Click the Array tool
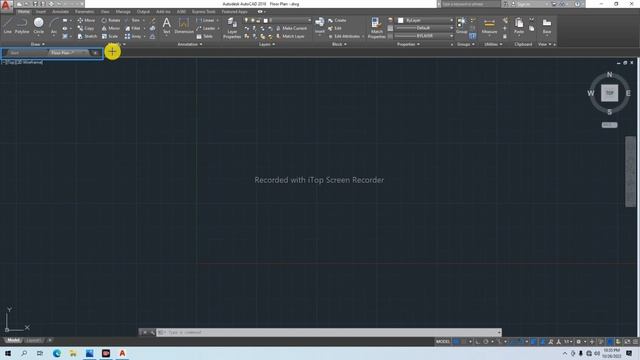This screenshot has width=640, height=360. (x=133, y=36)
